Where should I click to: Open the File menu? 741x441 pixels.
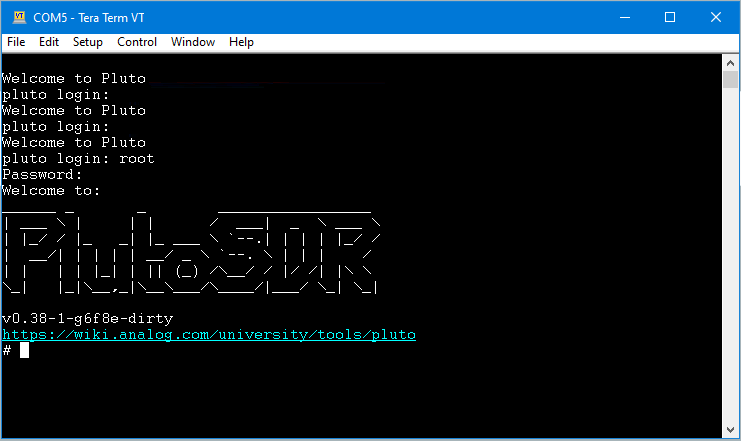click(16, 42)
